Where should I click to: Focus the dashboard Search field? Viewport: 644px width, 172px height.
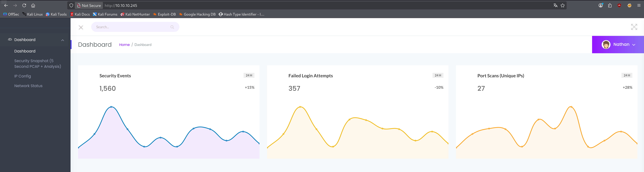coord(130,27)
